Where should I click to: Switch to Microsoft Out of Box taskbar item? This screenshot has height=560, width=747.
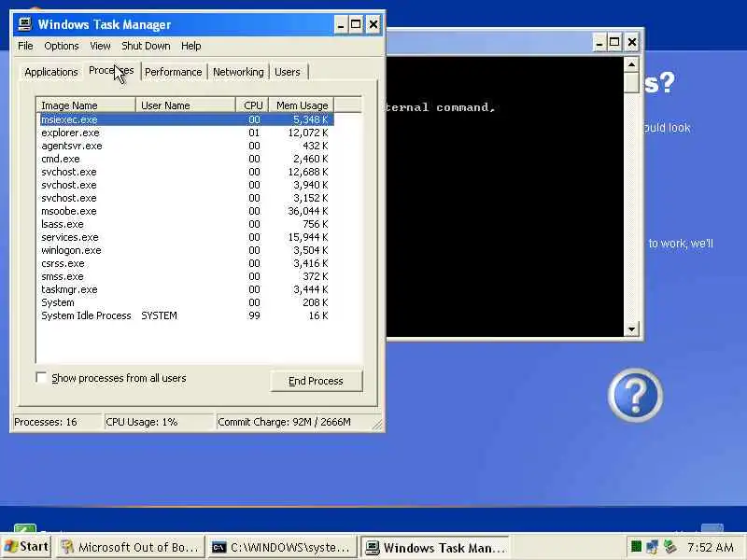pyautogui.click(x=130, y=547)
